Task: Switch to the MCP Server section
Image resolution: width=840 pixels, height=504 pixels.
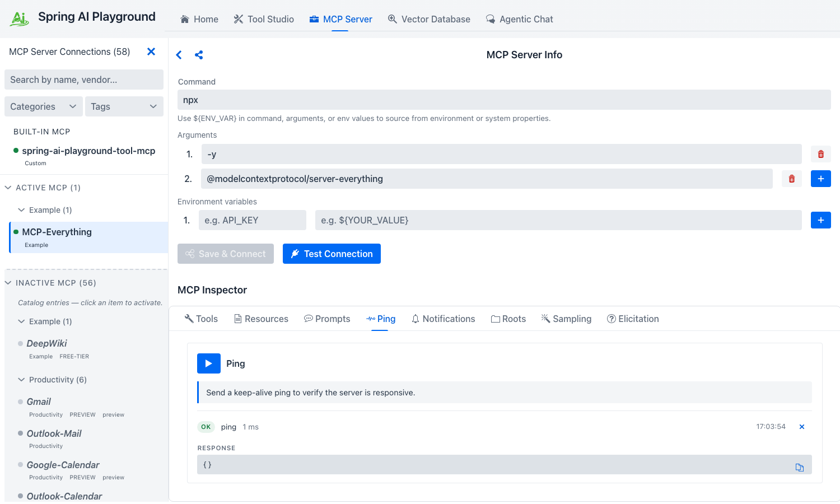Action: (340, 19)
